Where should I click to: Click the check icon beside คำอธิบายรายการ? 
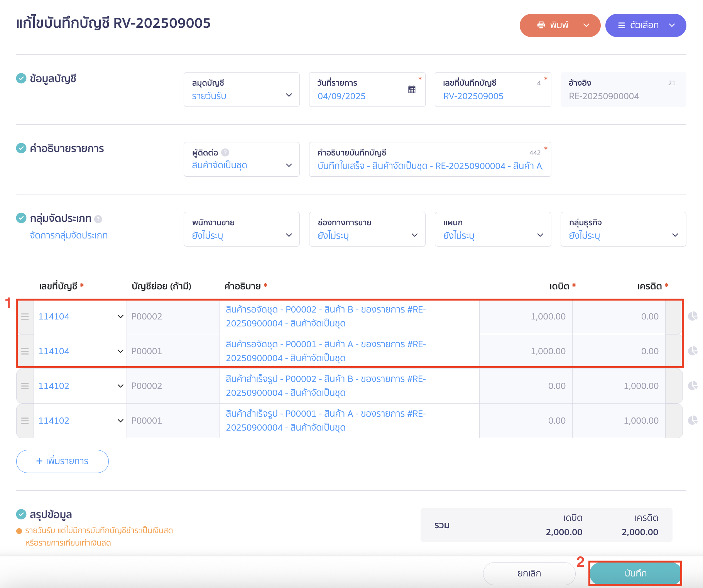click(x=21, y=148)
